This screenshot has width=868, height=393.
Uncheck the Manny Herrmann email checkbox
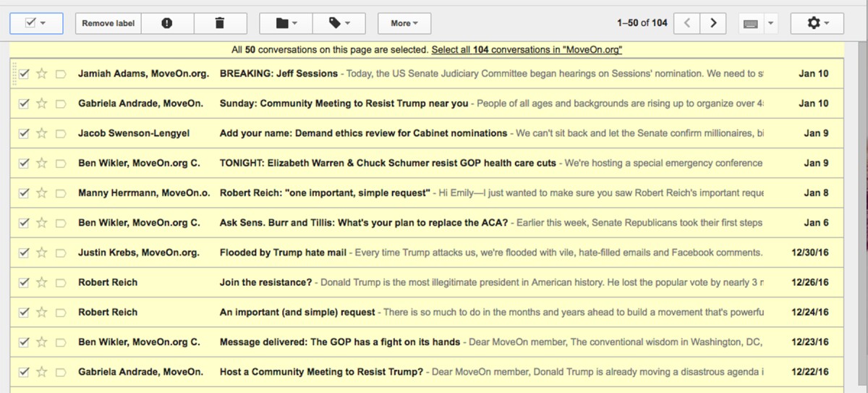click(x=24, y=193)
